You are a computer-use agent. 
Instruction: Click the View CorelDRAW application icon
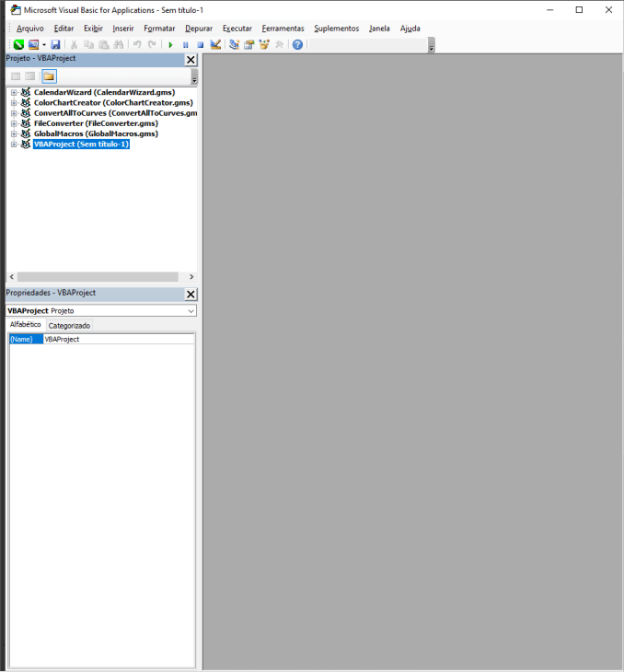point(18,44)
